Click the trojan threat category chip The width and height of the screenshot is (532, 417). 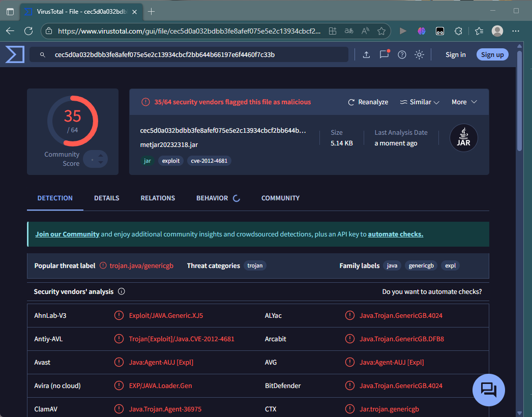[255, 265]
